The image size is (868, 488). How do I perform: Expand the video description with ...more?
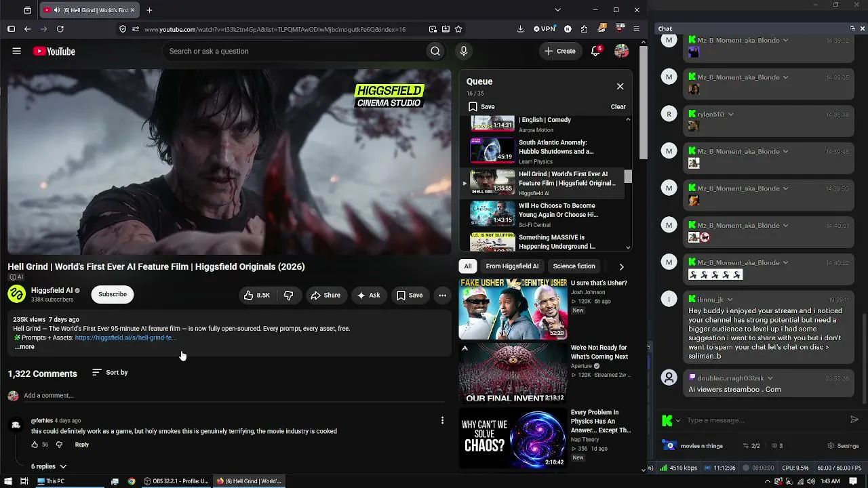(24, 347)
